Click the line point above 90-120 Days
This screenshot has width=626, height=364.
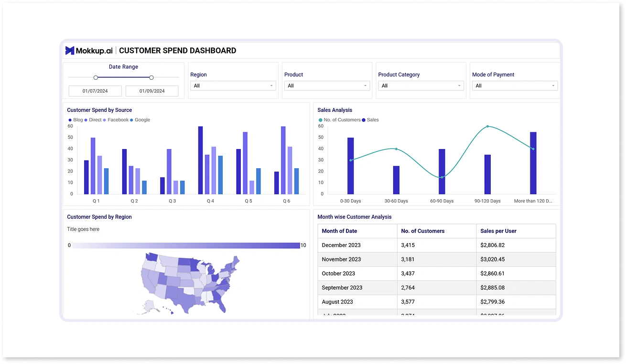pos(487,127)
